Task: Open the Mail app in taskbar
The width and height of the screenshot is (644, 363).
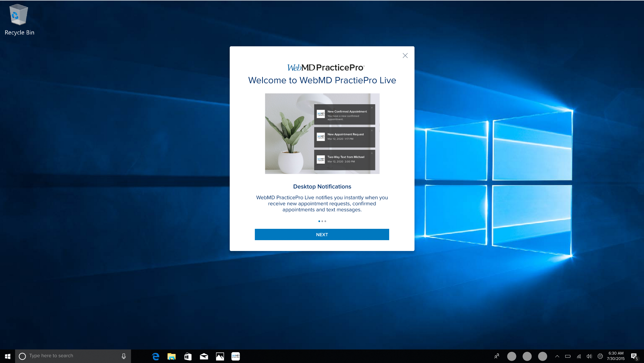Action: tap(204, 356)
